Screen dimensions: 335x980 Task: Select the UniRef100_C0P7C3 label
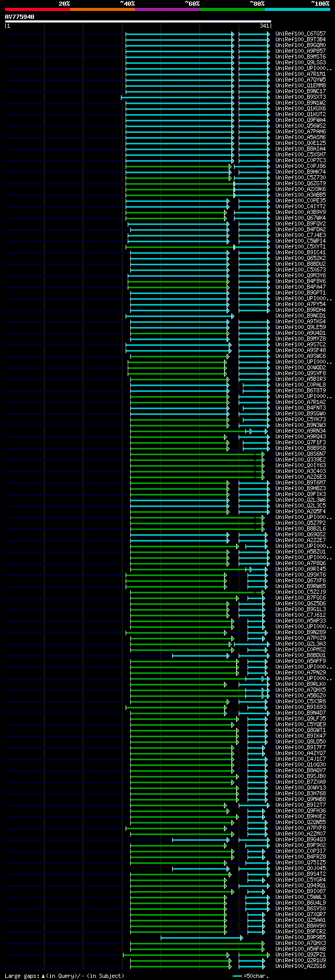tap(300, 160)
